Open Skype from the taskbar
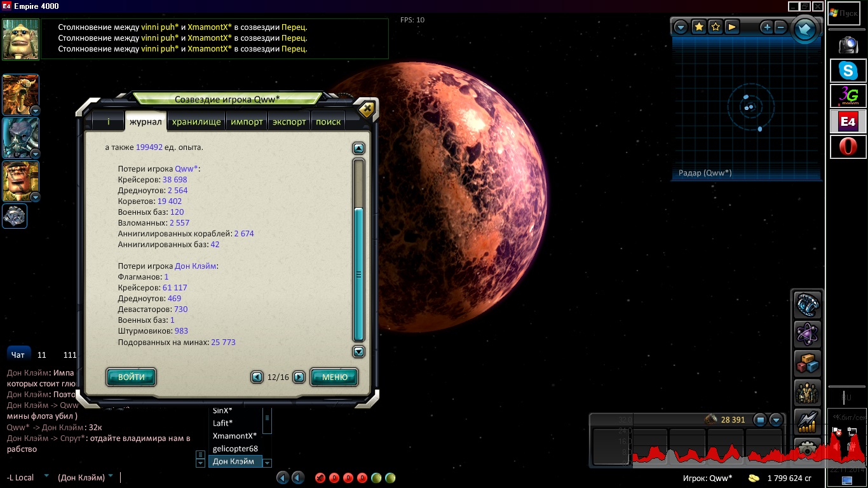Image resolution: width=868 pixels, height=488 pixels. (x=848, y=71)
